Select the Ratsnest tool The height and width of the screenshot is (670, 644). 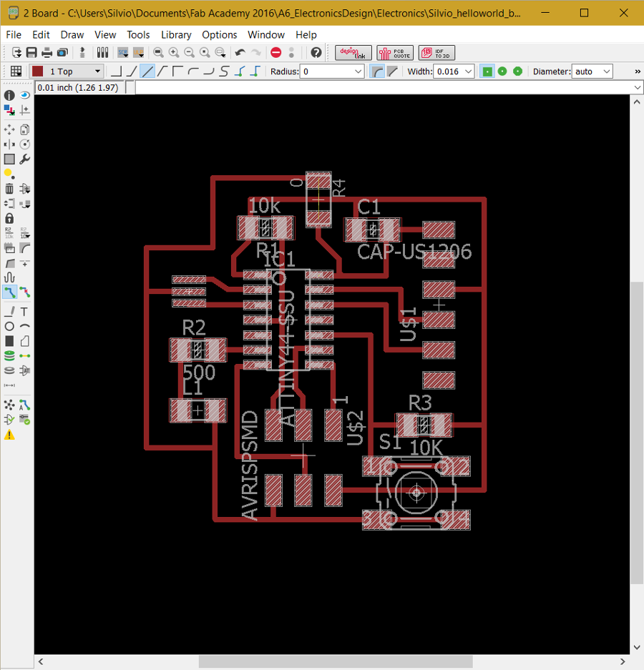(9, 405)
